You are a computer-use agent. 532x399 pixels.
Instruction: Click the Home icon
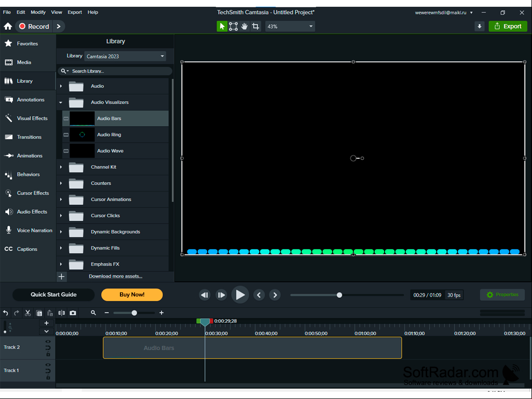[x=8, y=26]
